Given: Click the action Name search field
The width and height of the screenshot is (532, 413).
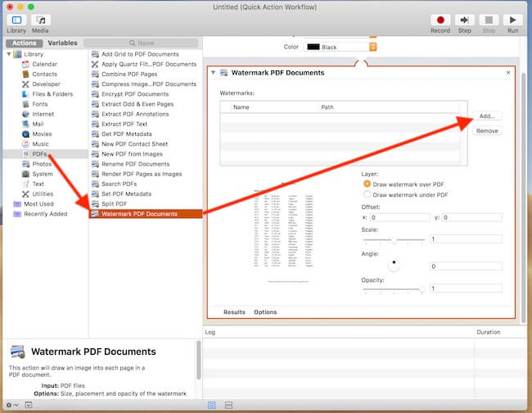Looking at the screenshot, I should [x=141, y=43].
